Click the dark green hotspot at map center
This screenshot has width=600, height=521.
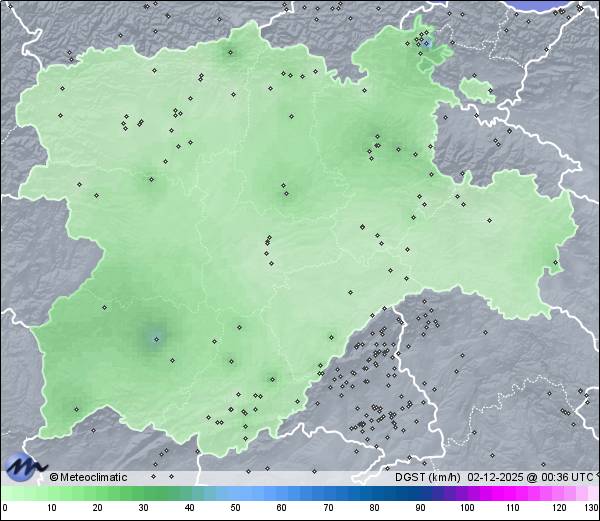284,187
